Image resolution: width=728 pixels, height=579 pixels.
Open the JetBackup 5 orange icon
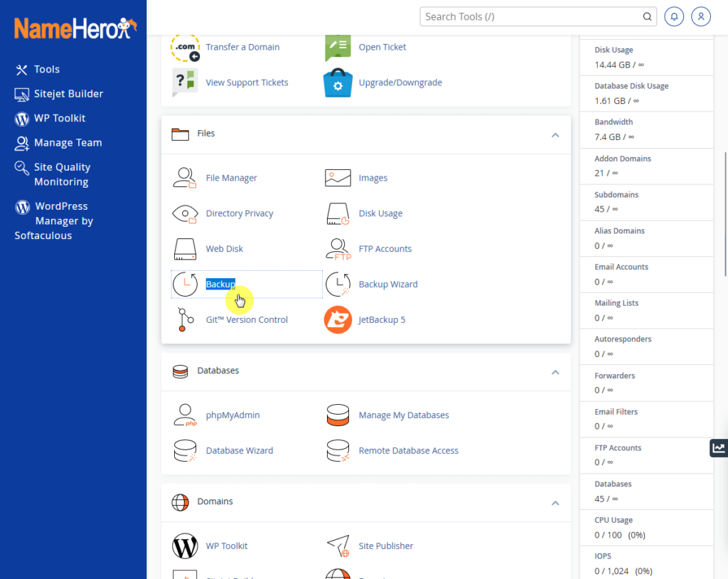[x=338, y=319]
